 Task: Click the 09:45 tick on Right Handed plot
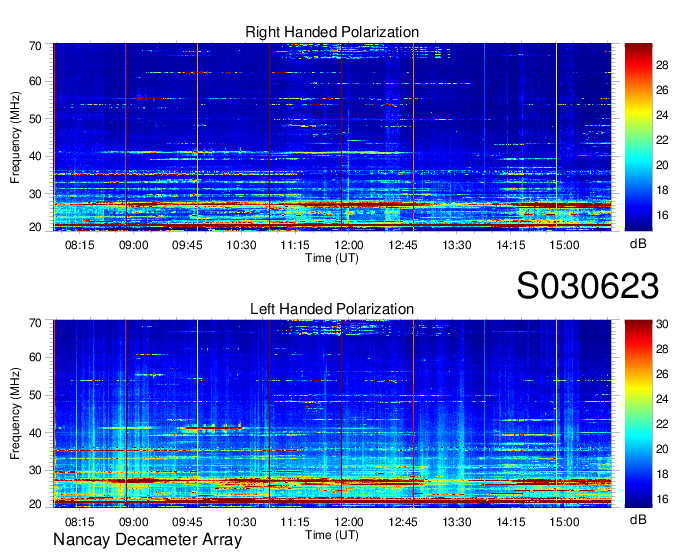tap(187, 245)
